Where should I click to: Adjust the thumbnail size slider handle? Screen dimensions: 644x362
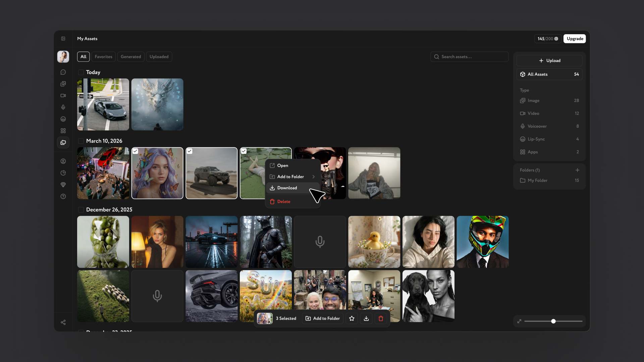tap(553, 321)
